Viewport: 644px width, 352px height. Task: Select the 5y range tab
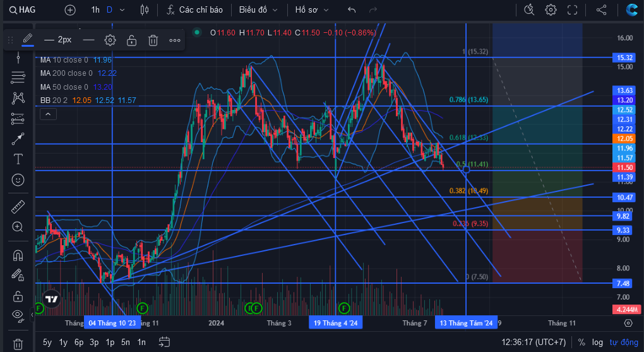[47, 342]
